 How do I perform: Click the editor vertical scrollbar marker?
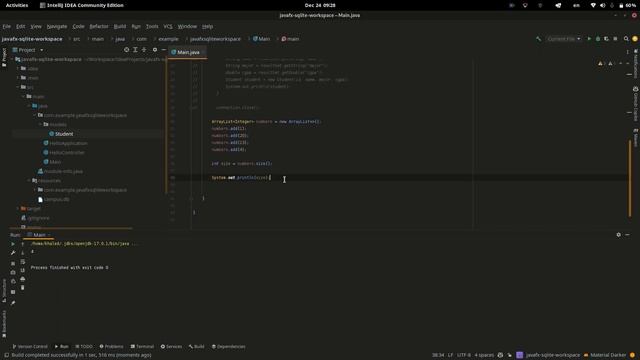630,178
